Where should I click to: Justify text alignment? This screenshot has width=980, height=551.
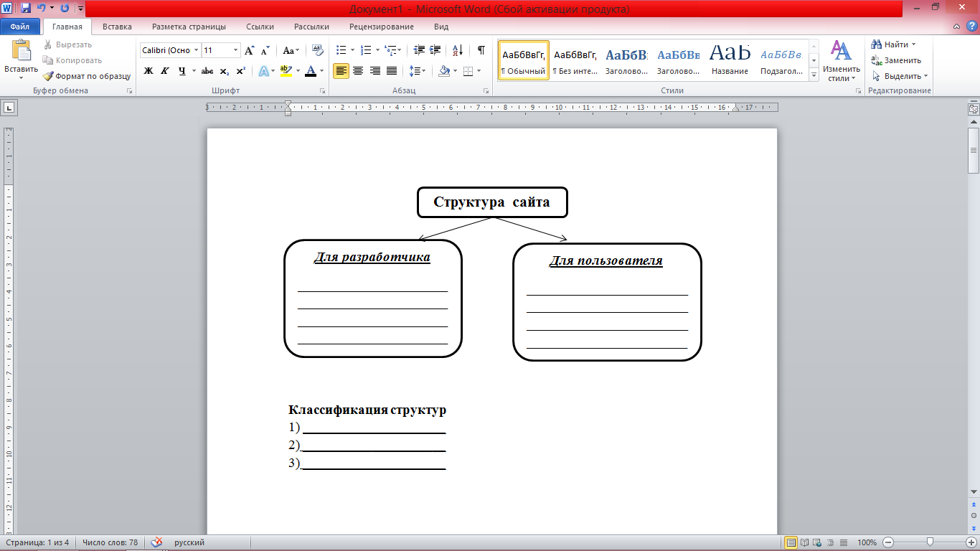[x=392, y=71]
